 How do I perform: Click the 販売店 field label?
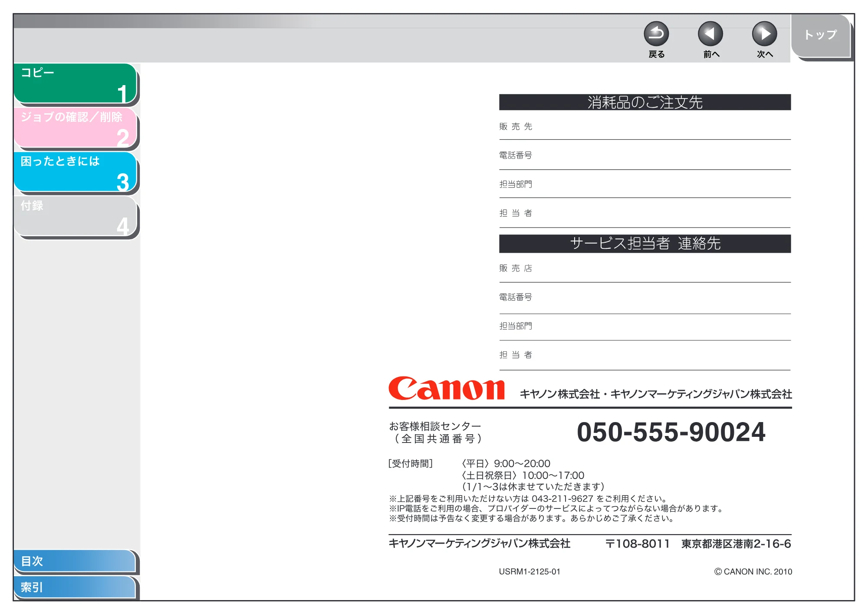(516, 268)
